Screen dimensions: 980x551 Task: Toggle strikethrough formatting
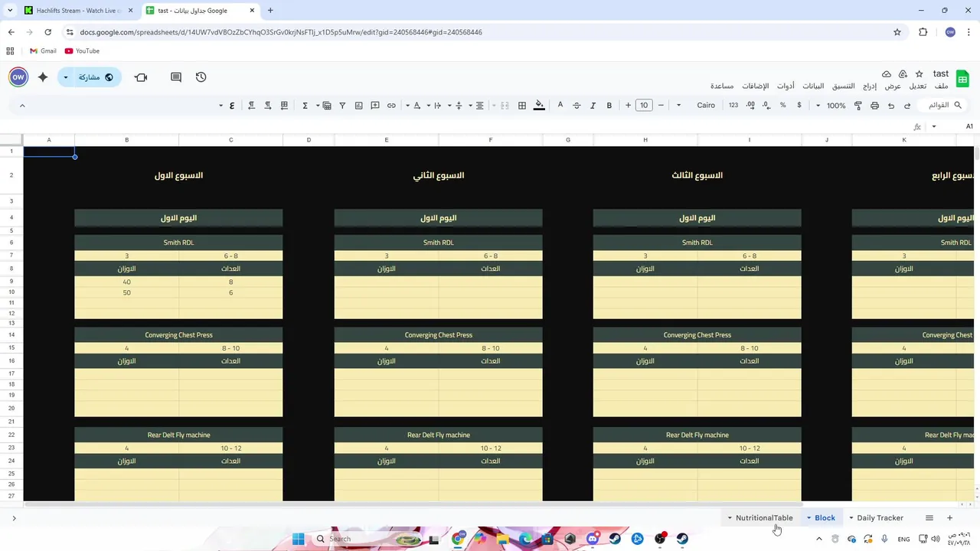[x=577, y=106]
